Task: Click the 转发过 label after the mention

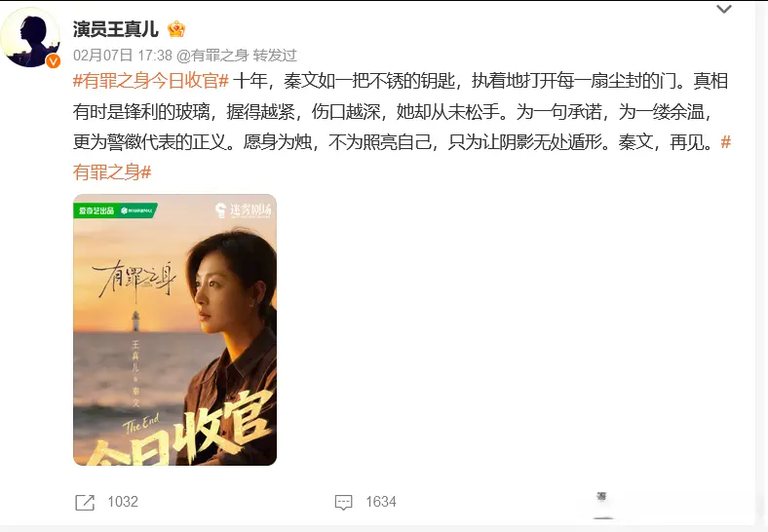Action: 275,56
